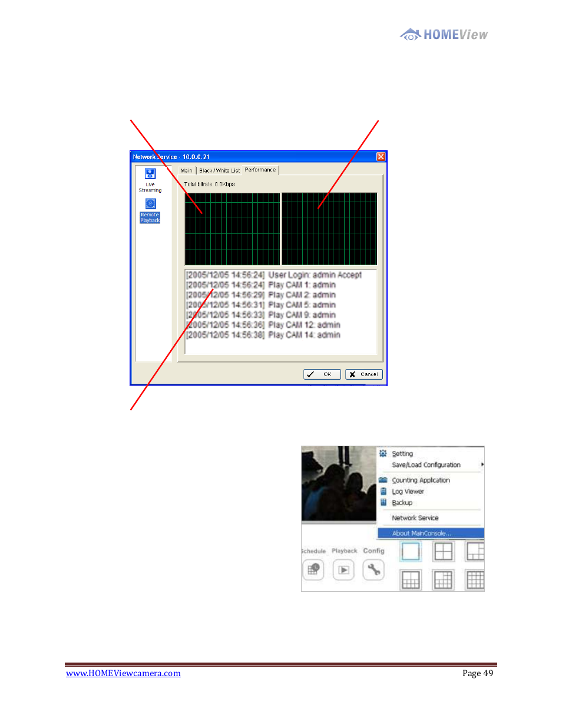Click the Backup menu icon
The height and width of the screenshot is (728, 562).
(x=384, y=502)
